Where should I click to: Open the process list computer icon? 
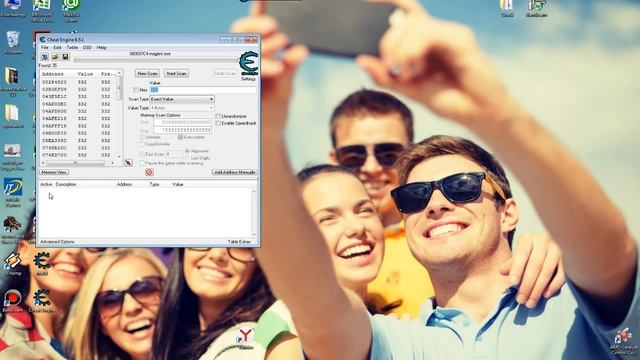[44, 57]
